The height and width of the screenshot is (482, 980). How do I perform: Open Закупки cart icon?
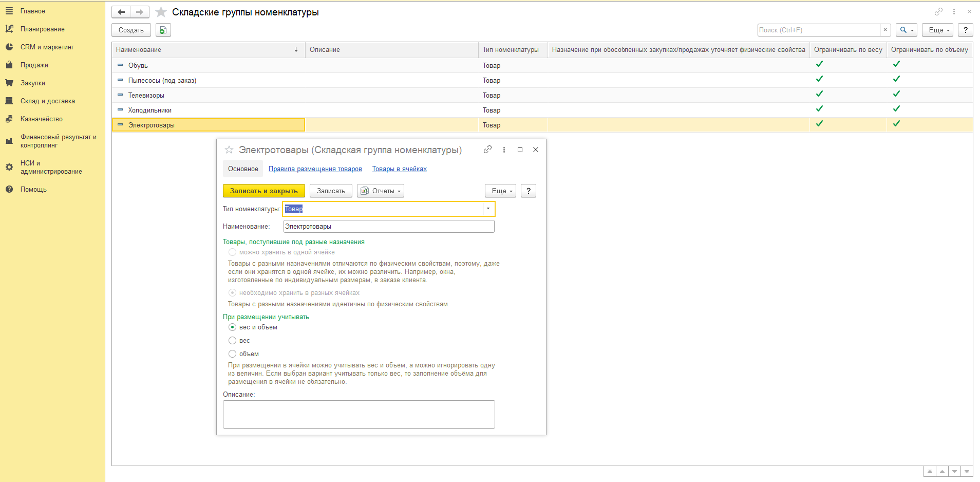[x=9, y=83]
